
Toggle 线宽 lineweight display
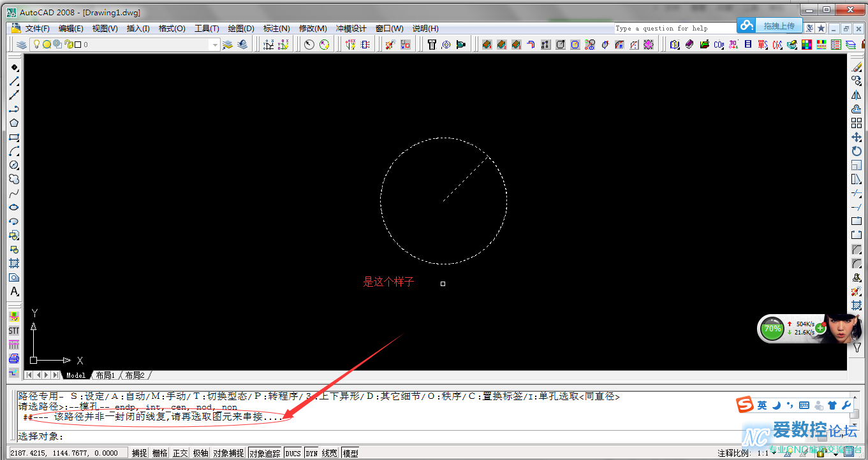pyautogui.click(x=330, y=453)
